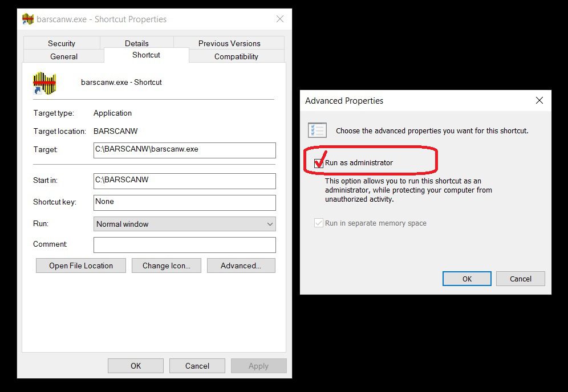The height and width of the screenshot is (392, 568).
Task: Toggle the Run as administrator checkbox
Action: pos(319,164)
